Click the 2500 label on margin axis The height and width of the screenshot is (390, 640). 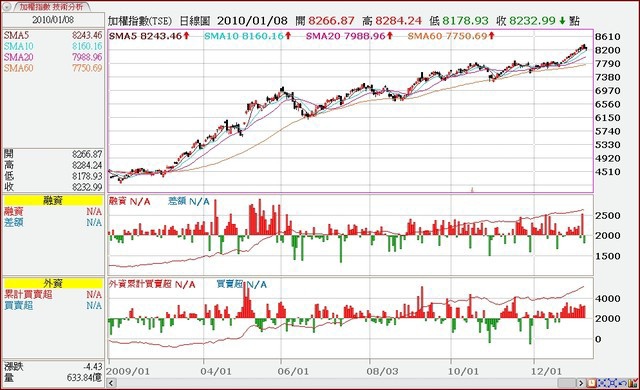coord(608,215)
